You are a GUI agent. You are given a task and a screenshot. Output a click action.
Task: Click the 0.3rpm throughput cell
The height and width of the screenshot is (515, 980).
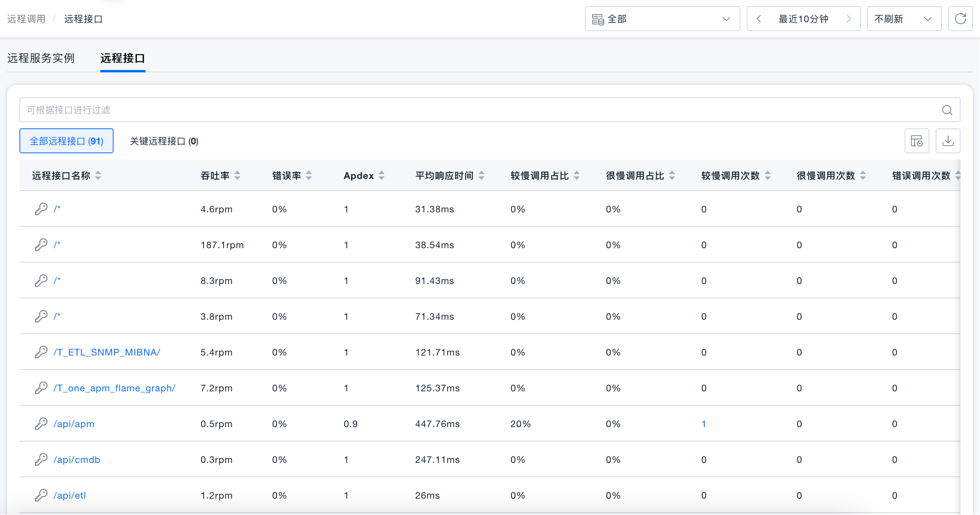click(216, 459)
